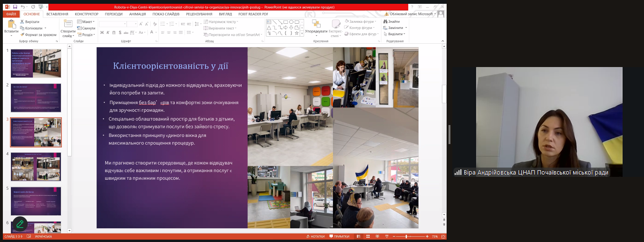Switch to the Анімація tab

(137, 14)
